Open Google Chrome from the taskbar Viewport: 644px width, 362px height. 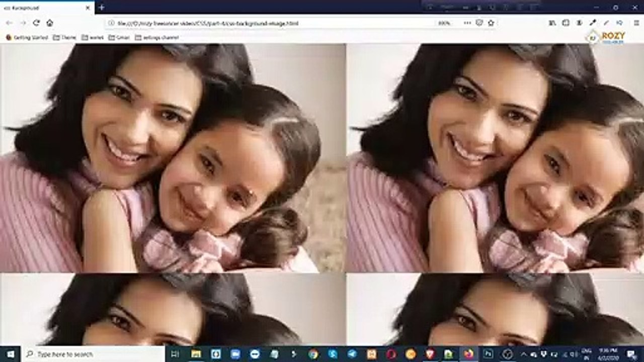click(x=313, y=354)
